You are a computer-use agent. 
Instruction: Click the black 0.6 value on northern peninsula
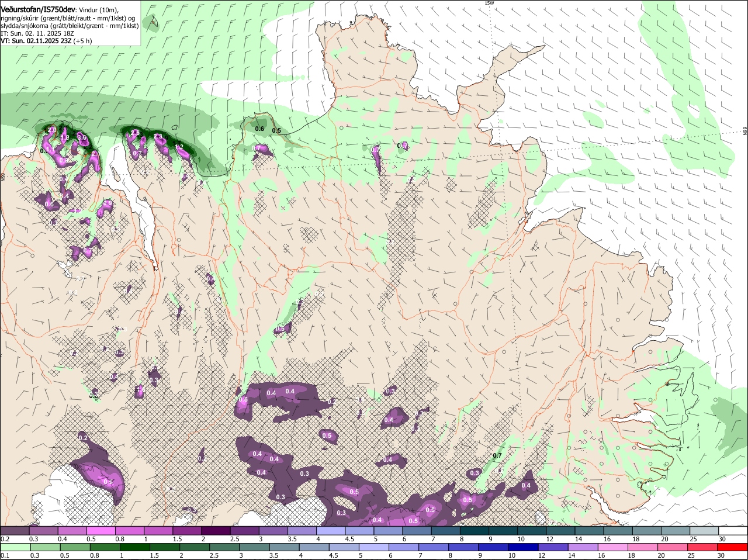click(x=260, y=129)
